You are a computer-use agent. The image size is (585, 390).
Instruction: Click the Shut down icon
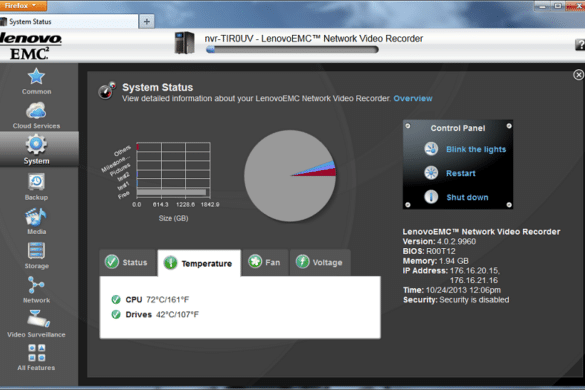click(431, 197)
